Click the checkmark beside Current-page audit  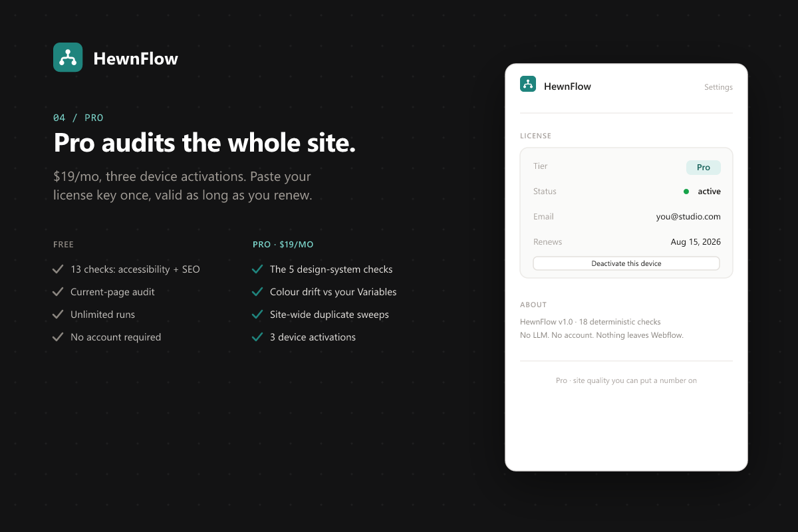(58, 292)
